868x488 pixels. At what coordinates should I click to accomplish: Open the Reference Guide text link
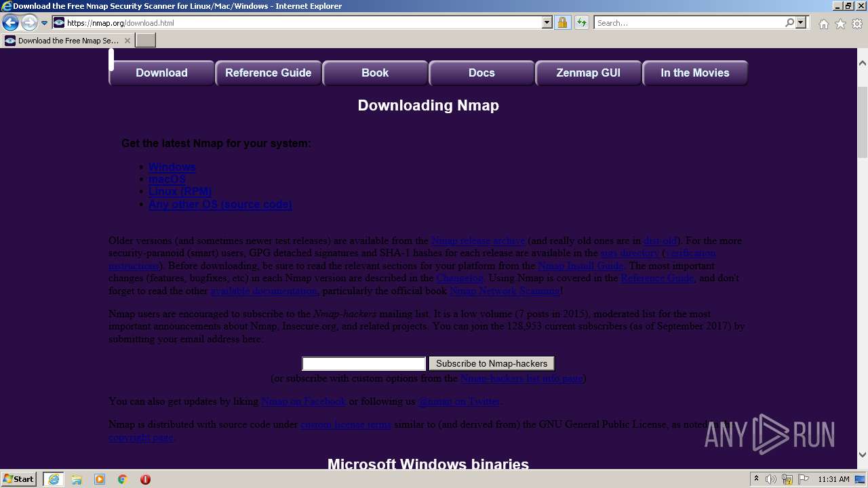coord(657,278)
